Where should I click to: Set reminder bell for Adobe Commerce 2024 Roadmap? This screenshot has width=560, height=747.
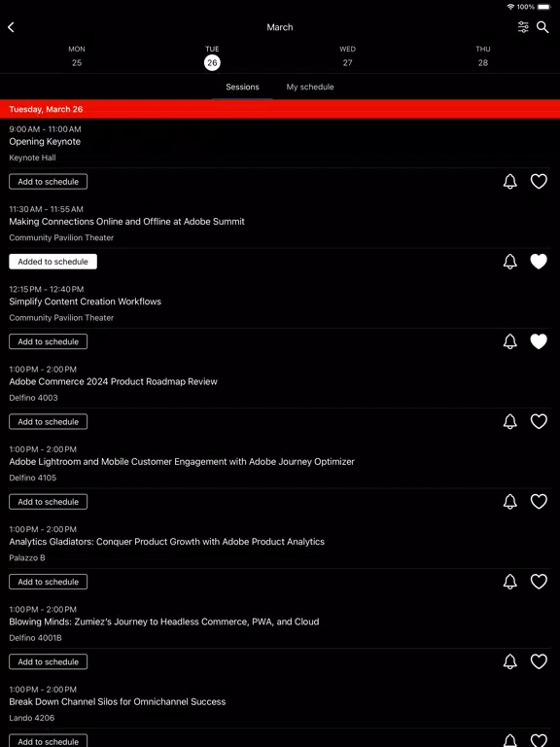pyautogui.click(x=510, y=421)
